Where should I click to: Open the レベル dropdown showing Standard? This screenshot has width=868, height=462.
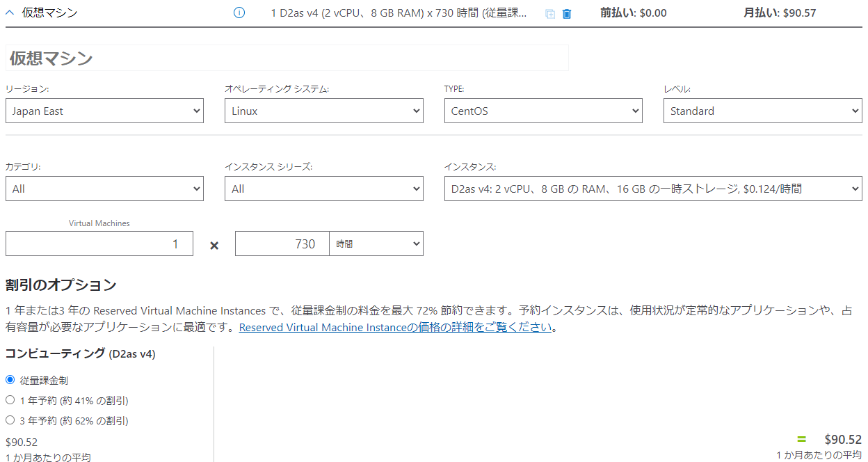coord(762,110)
